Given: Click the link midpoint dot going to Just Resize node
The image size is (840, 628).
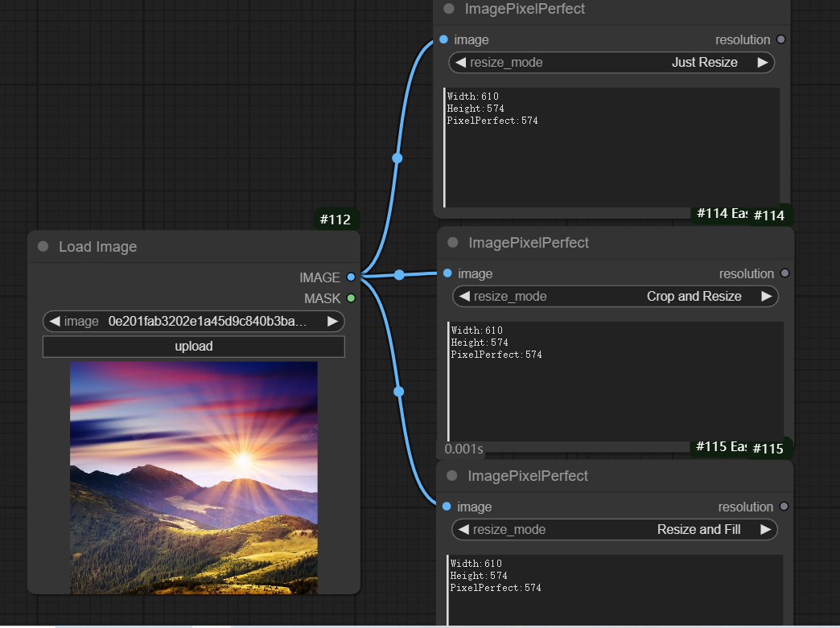Looking at the screenshot, I should click(397, 158).
